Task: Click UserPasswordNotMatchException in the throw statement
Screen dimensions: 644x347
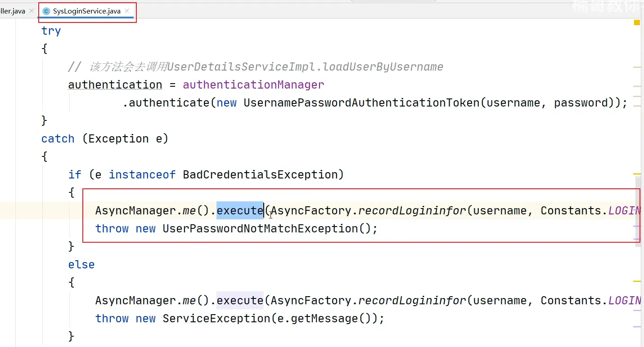Action: (260, 228)
